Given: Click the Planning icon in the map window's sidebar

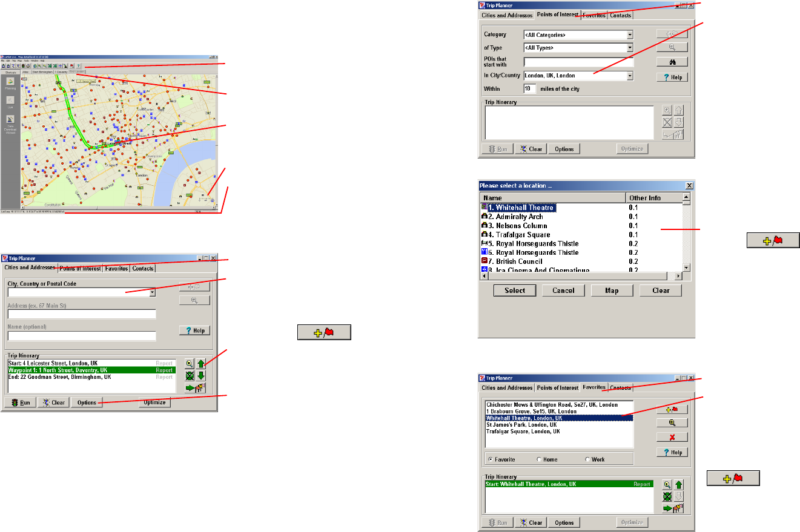Looking at the screenshot, I should point(11,82).
